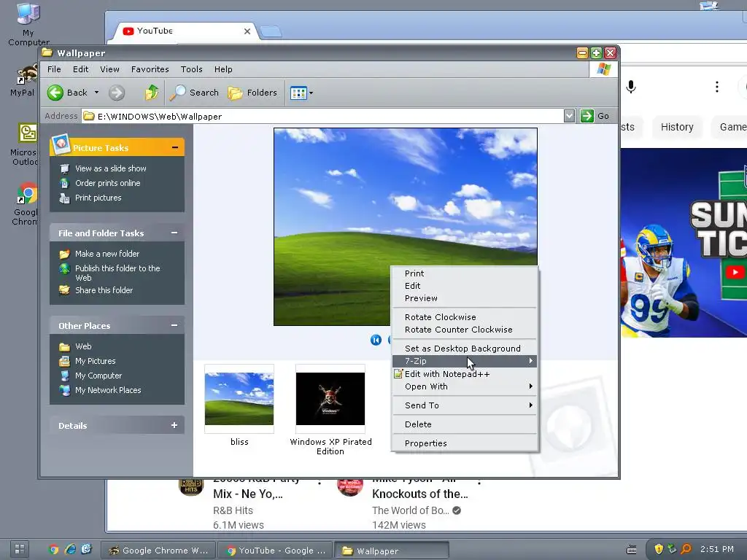Choose Edit with Notepad++
Image resolution: width=747 pixels, height=560 pixels.
[x=464, y=374]
